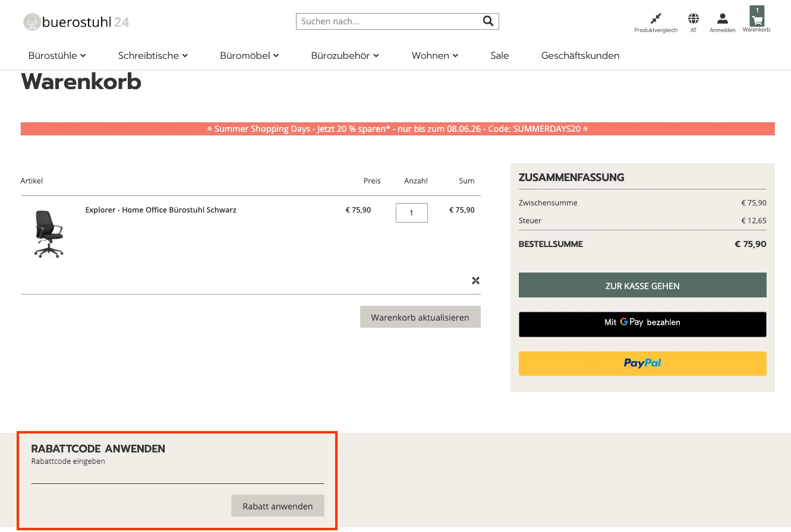This screenshot has height=532, width=791.
Task: Click Zur Kasse gehen button
Action: pos(642,286)
